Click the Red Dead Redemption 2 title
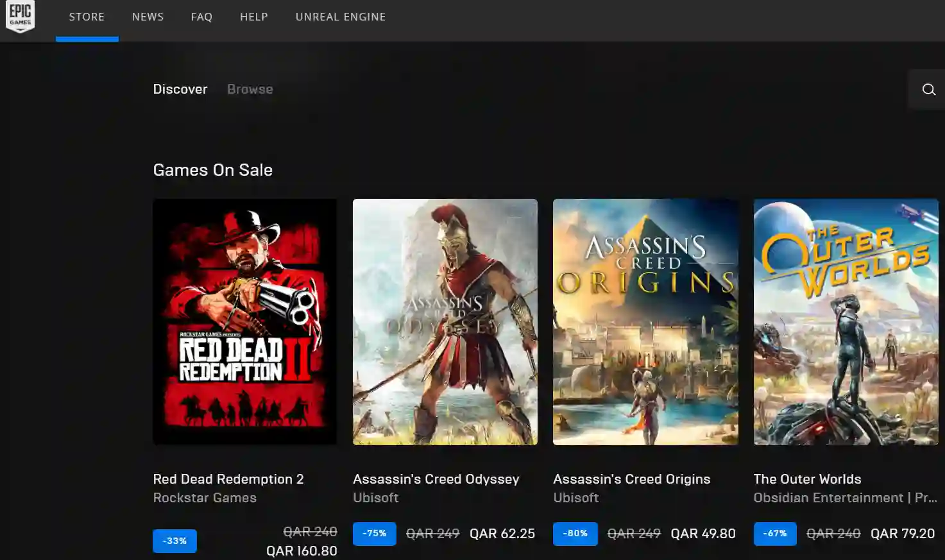The width and height of the screenshot is (945, 560). click(228, 479)
